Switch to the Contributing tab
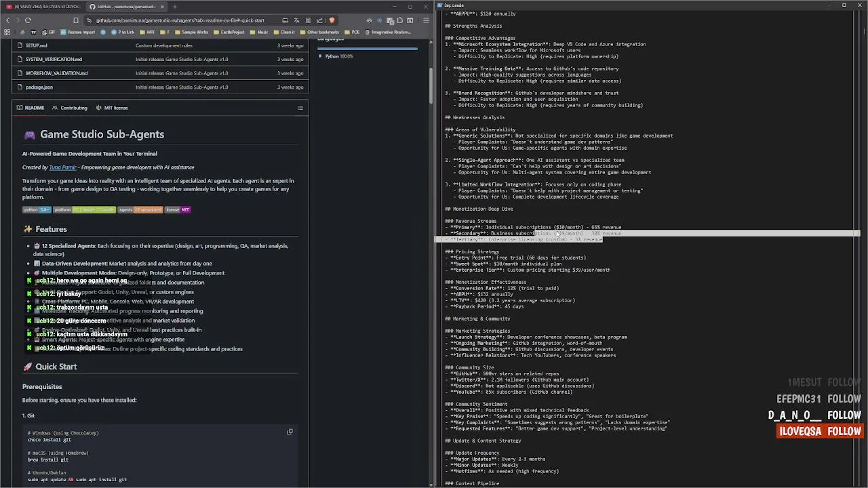The image size is (868, 488). [x=70, y=108]
